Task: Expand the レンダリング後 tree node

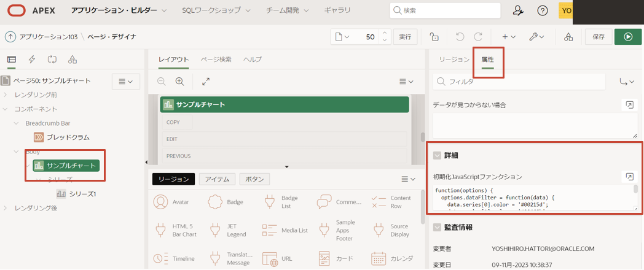Action: pyautogui.click(x=6, y=208)
